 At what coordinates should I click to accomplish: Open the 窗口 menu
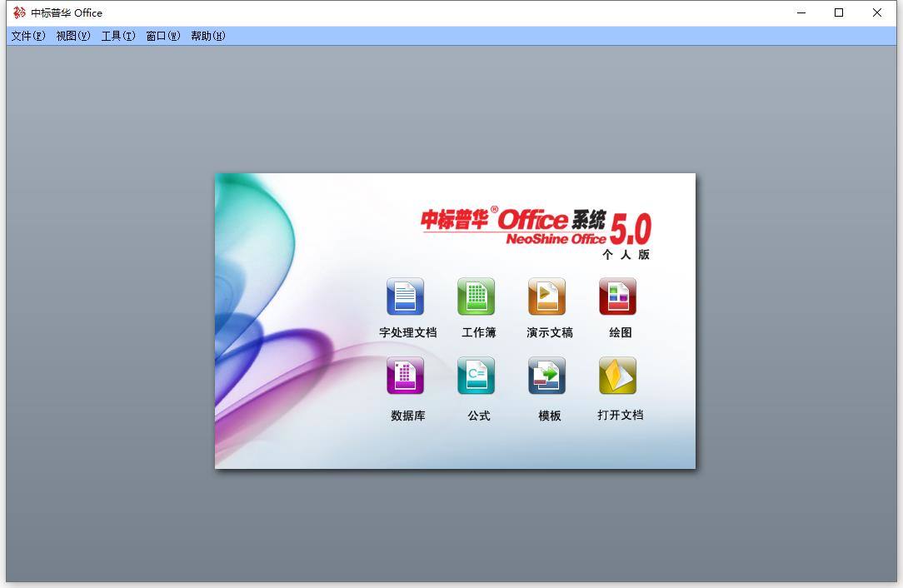coord(162,36)
